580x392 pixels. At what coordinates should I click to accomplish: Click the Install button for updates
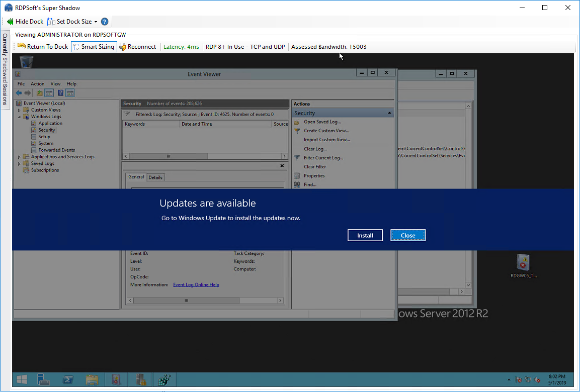(365, 235)
